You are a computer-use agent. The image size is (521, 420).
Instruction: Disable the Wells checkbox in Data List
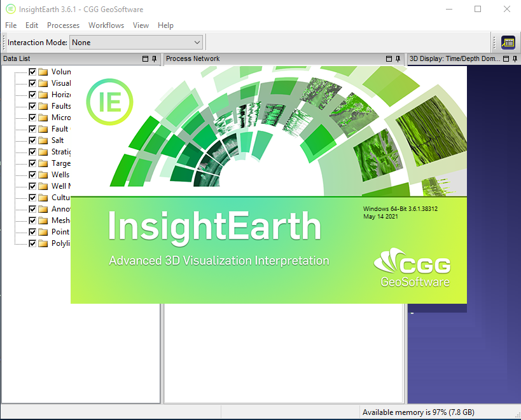pos(32,175)
